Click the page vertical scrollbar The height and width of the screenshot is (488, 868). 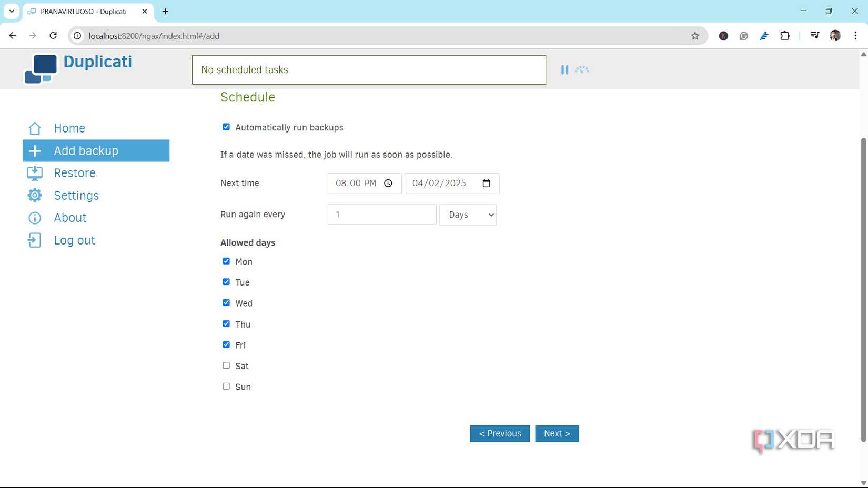pos(863,289)
